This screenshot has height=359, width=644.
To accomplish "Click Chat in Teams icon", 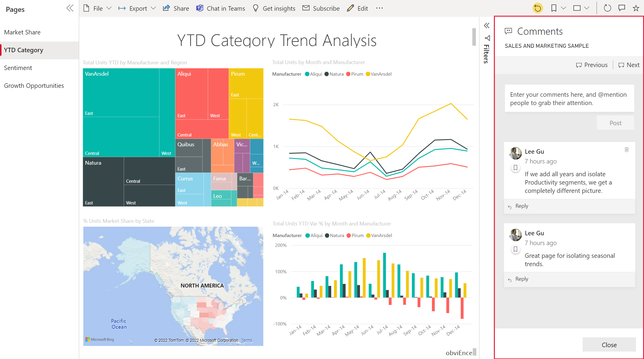I will [x=200, y=8].
